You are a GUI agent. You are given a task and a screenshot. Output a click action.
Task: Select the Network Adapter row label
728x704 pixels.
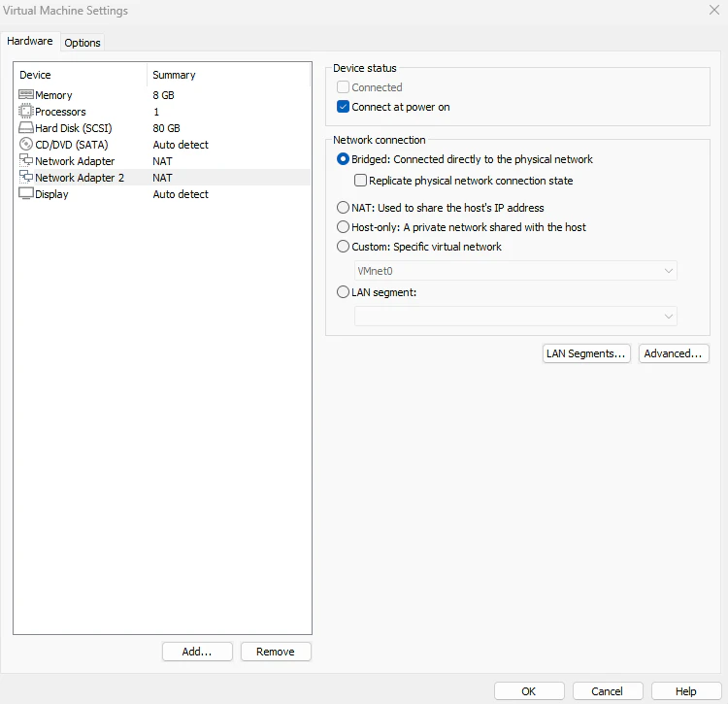tap(75, 161)
